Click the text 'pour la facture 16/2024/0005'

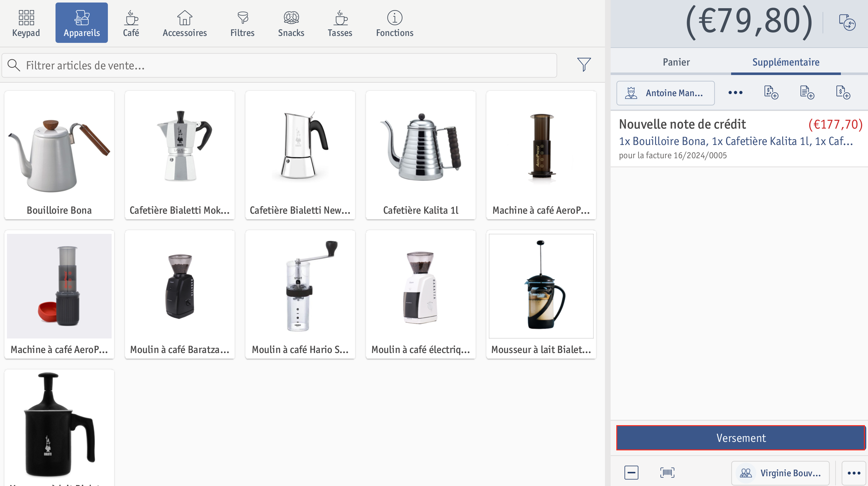pyautogui.click(x=672, y=155)
